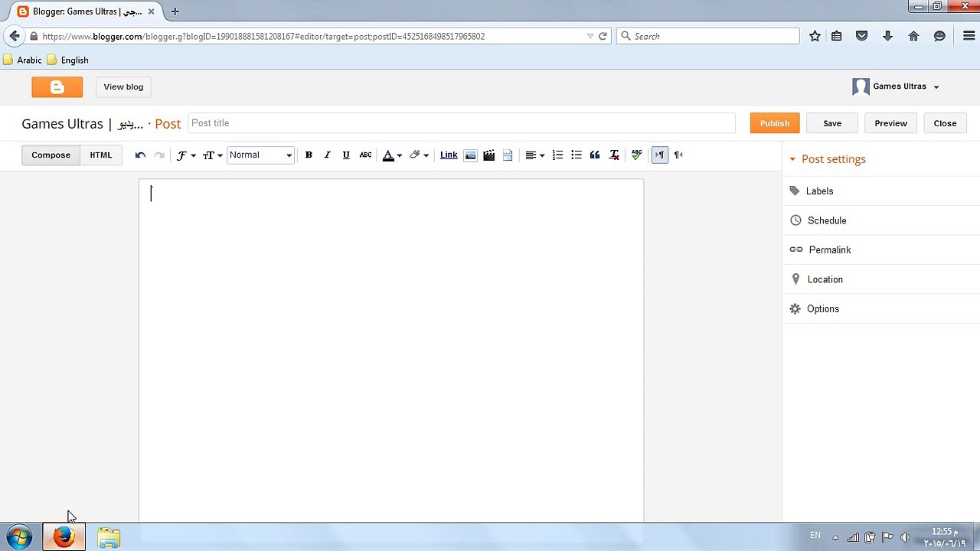Open the Windows Start menu
Screen dimensions: 980x551
coord(19,537)
